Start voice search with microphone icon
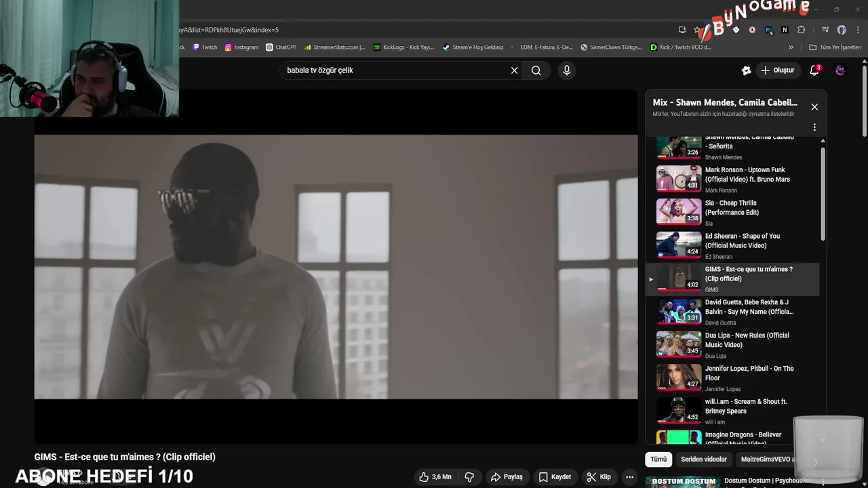 pos(567,70)
